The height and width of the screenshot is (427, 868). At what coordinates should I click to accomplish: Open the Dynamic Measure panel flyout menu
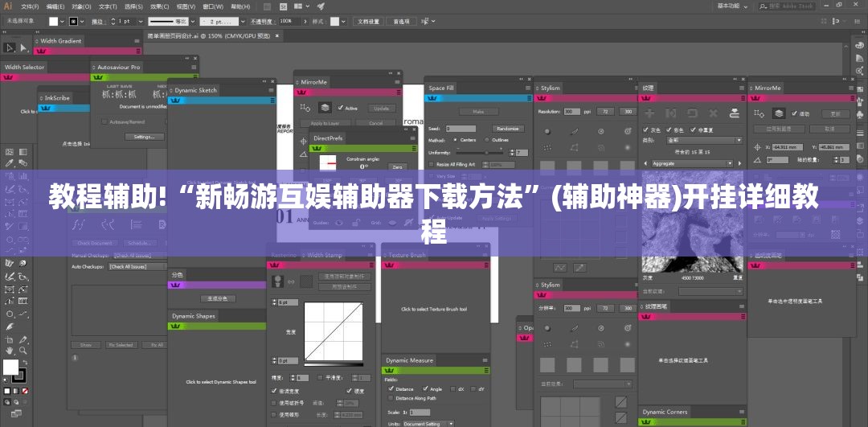(485, 360)
